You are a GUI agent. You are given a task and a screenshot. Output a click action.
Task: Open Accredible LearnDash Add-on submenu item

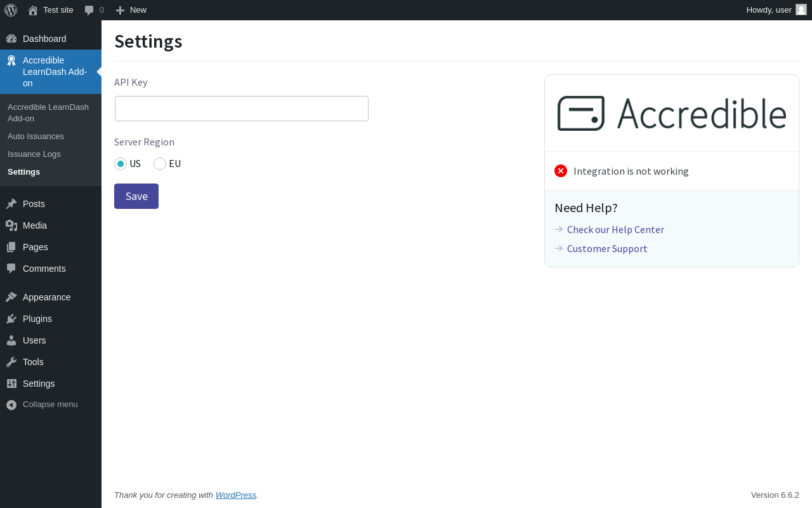click(x=51, y=112)
